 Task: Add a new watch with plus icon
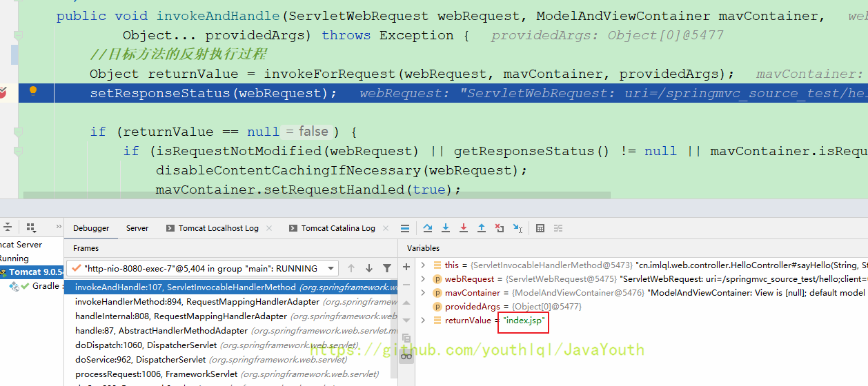tap(406, 266)
